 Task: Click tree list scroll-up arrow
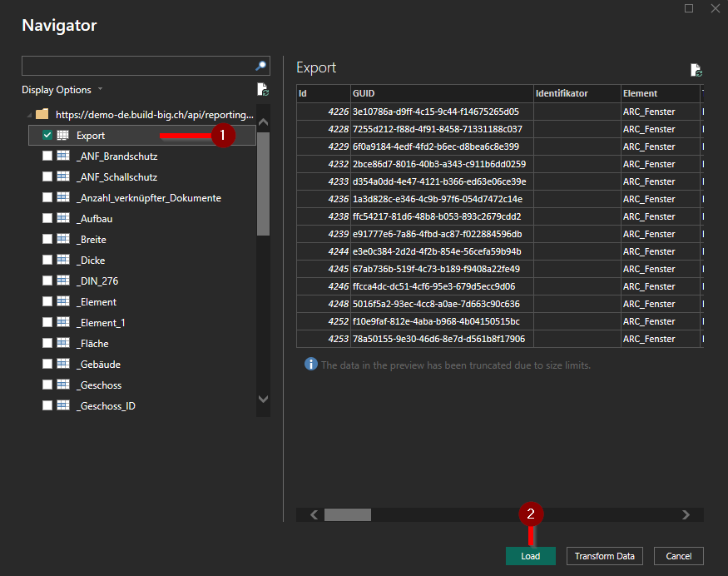[263, 122]
